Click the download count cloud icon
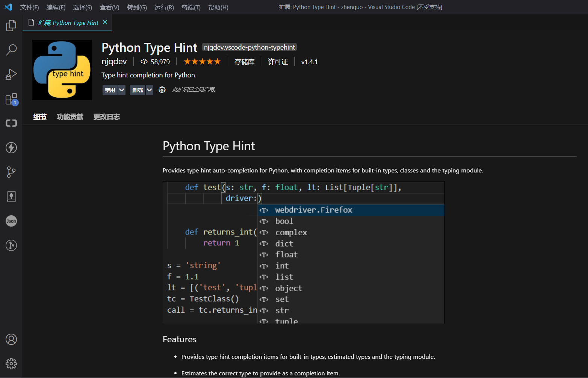The height and width of the screenshot is (378, 588). click(144, 62)
